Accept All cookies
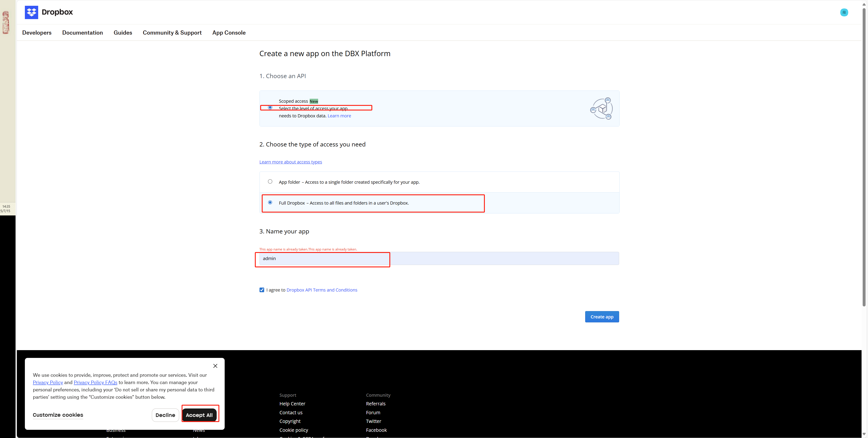Image resolution: width=868 pixels, height=438 pixels. [x=199, y=415]
